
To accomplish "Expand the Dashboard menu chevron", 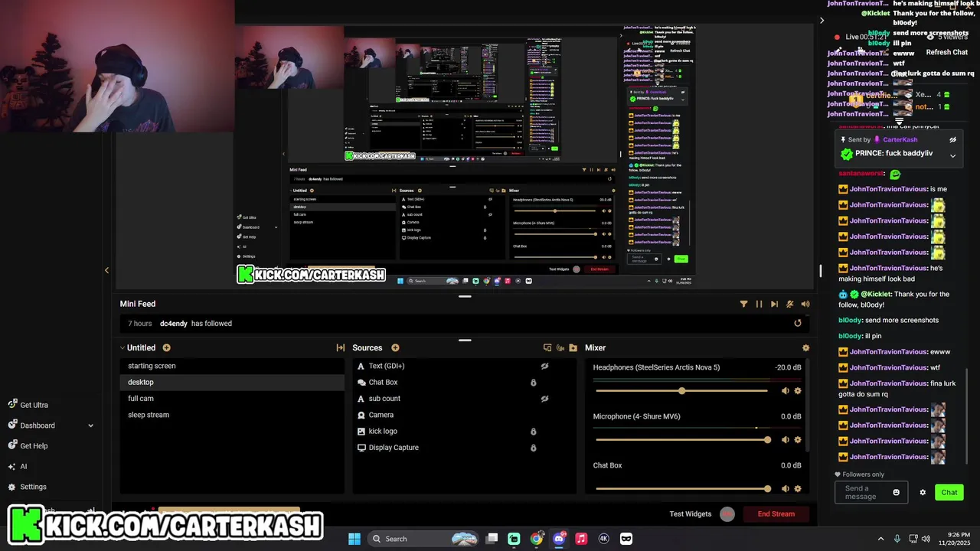I will (x=90, y=425).
